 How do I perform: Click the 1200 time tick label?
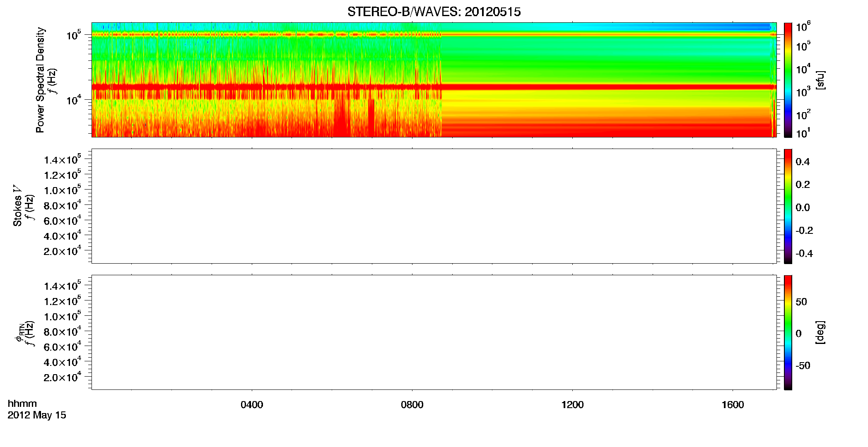tap(572, 405)
